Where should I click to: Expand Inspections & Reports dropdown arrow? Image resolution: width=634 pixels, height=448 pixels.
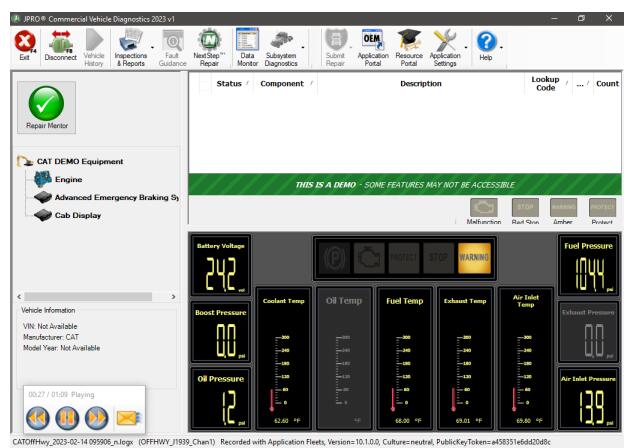click(152, 48)
